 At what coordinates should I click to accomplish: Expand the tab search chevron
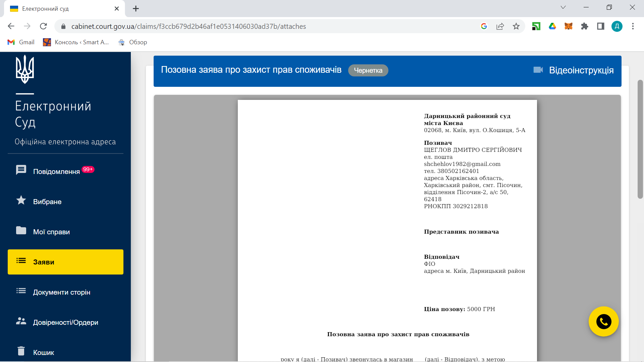tap(563, 7)
